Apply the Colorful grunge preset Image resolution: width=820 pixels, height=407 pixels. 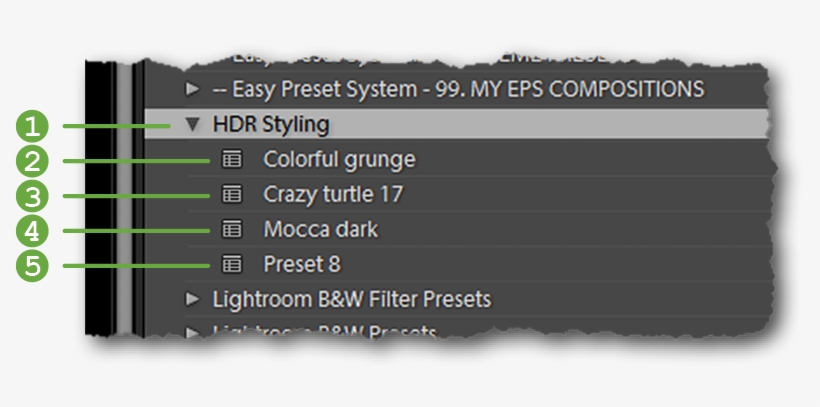pos(339,159)
